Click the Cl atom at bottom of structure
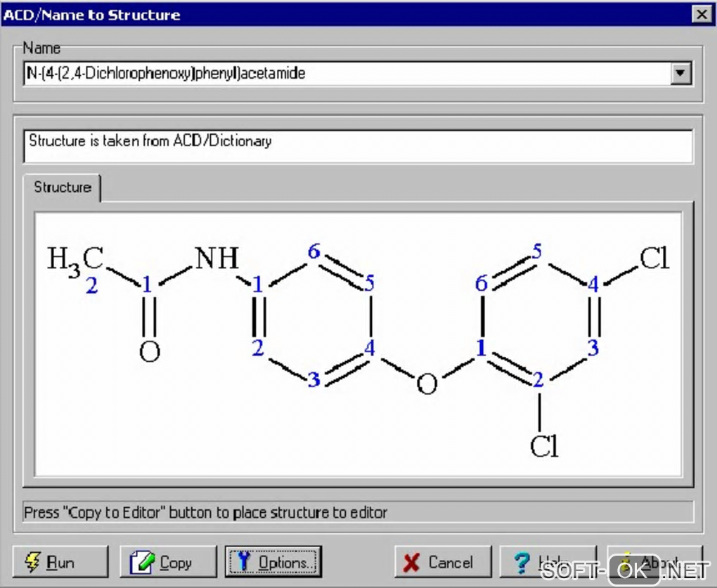The height and width of the screenshot is (588, 717). (x=544, y=445)
